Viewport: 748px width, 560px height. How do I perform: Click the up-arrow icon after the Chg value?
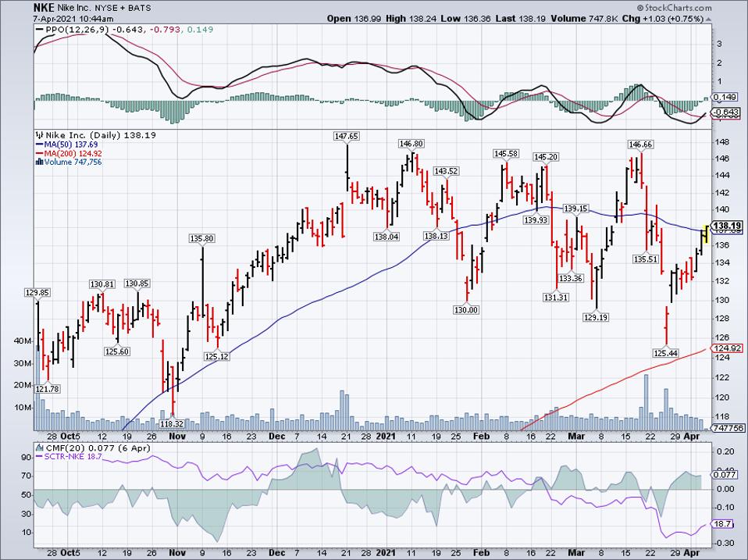point(708,19)
